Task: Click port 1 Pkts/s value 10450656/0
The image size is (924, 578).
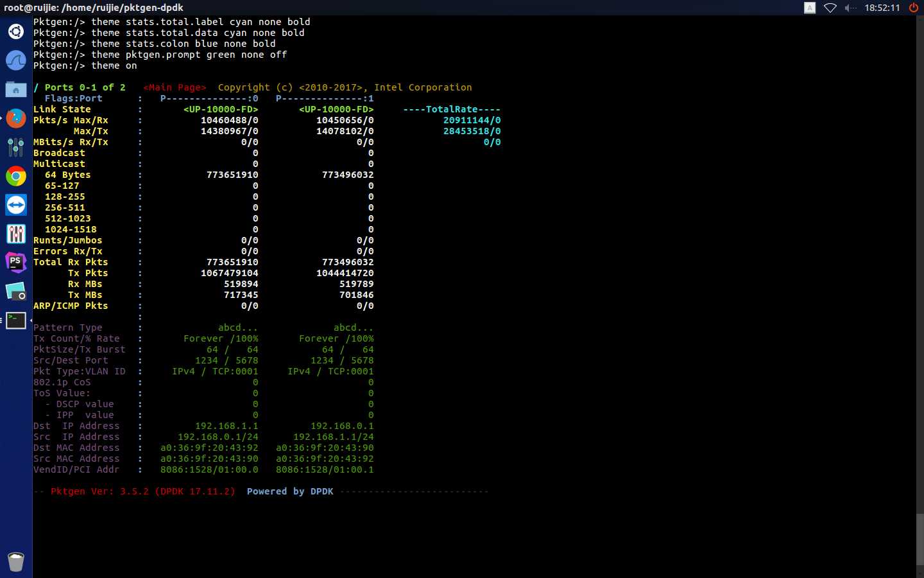Action: coord(345,120)
